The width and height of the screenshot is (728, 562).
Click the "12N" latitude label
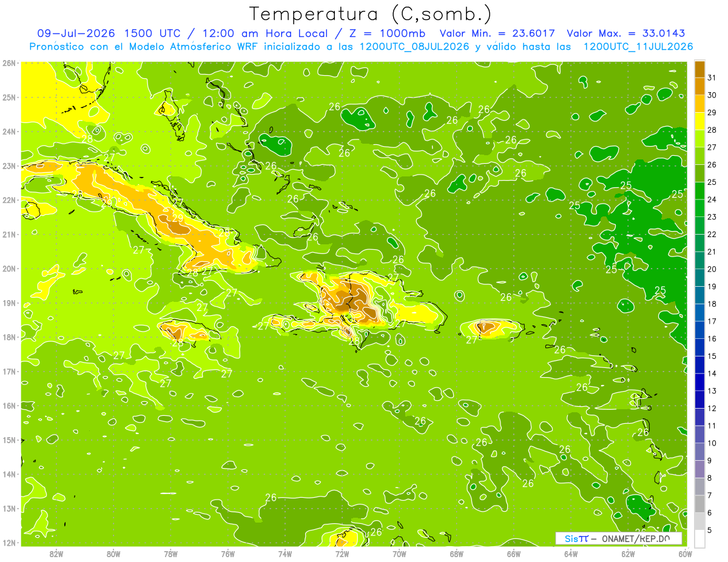click(8, 543)
